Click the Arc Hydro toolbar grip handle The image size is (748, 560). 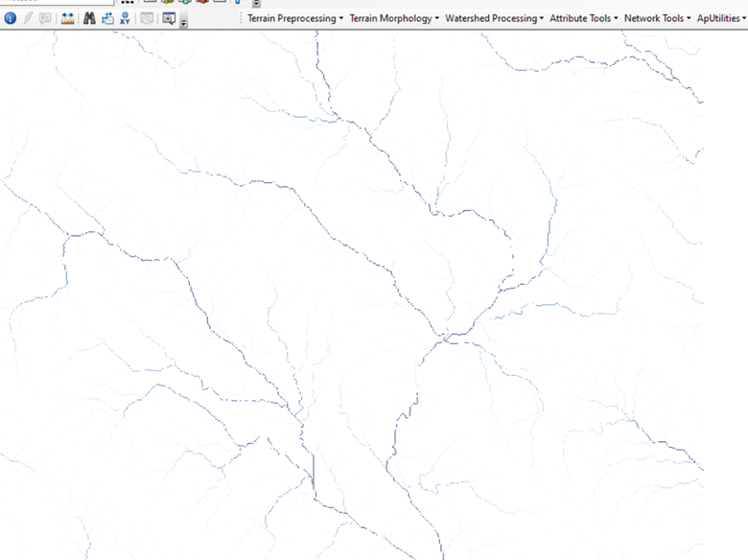240,18
